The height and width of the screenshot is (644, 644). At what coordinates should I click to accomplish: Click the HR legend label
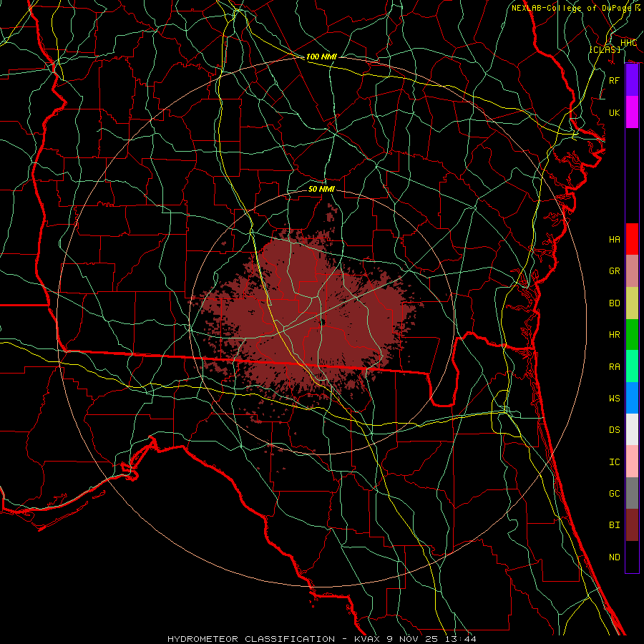point(615,335)
